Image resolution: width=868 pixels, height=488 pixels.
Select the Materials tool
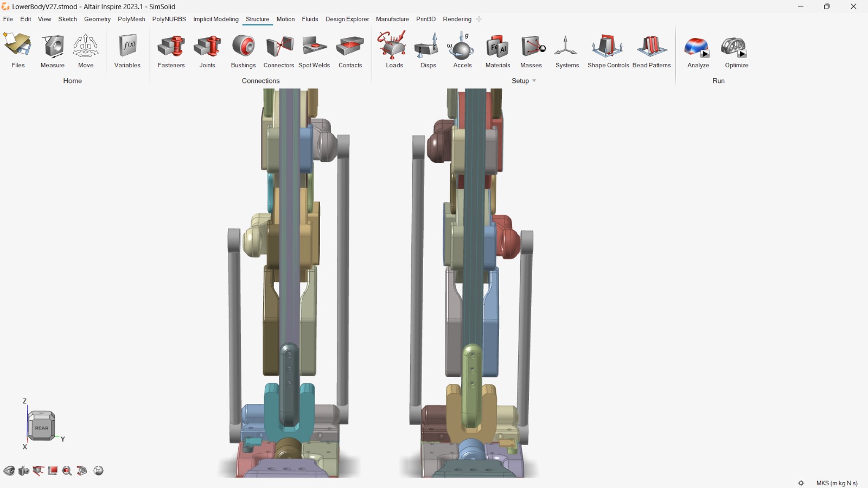(497, 50)
